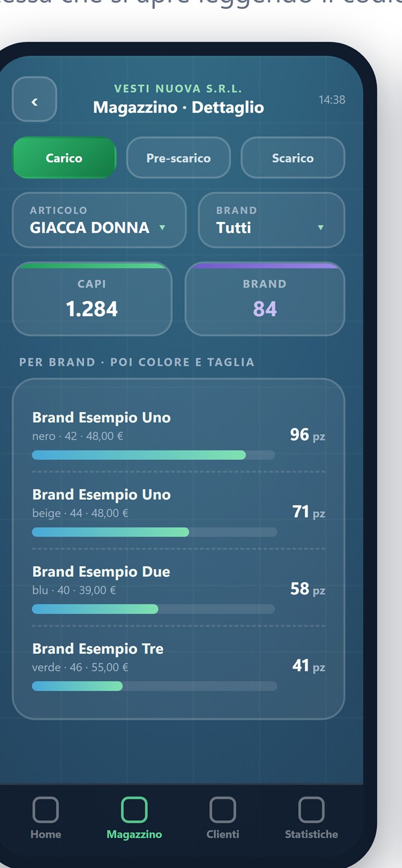Expand the Brand Tutti selector

(271, 220)
